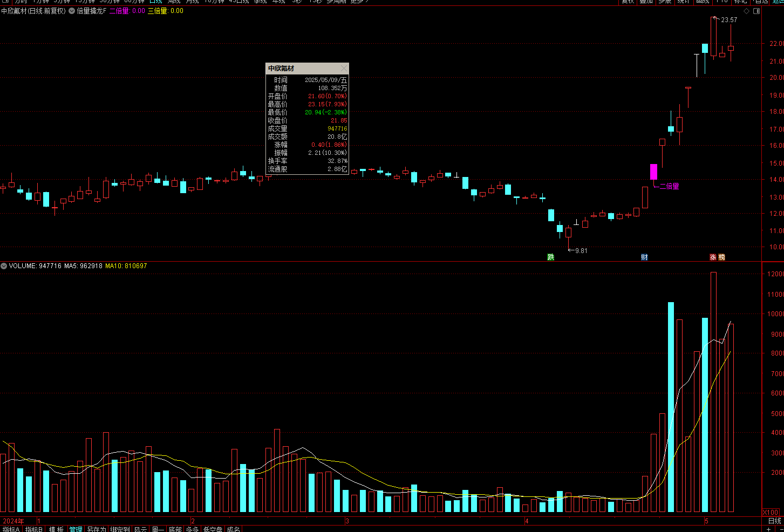Click the 振幅 value 2.21(10.30%)

click(x=328, y=153)
